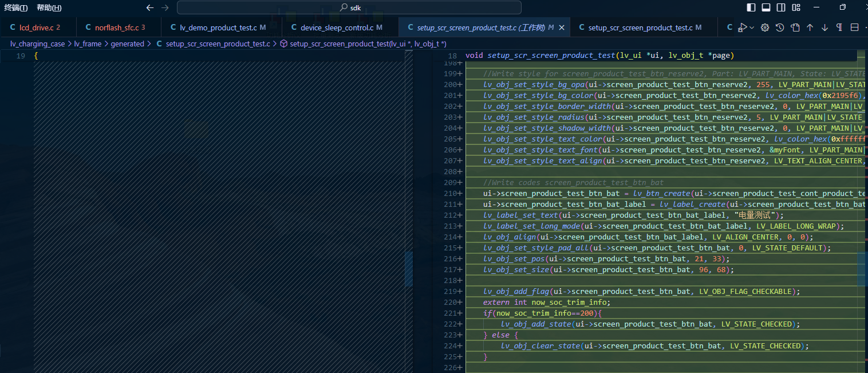This screenshot has height=373, width=868.
Task: Click the cube symbol icon in breadcrumb
Action: (283, 44)
